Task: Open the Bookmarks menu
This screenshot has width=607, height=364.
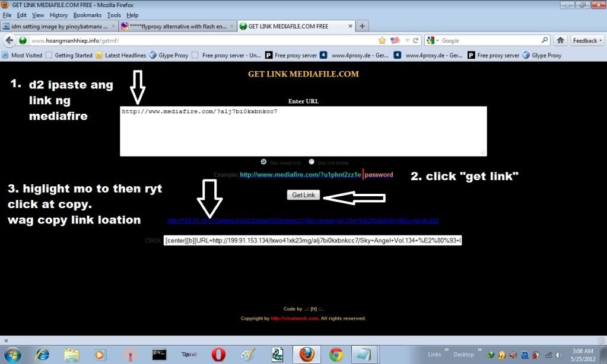Action: 87,15
